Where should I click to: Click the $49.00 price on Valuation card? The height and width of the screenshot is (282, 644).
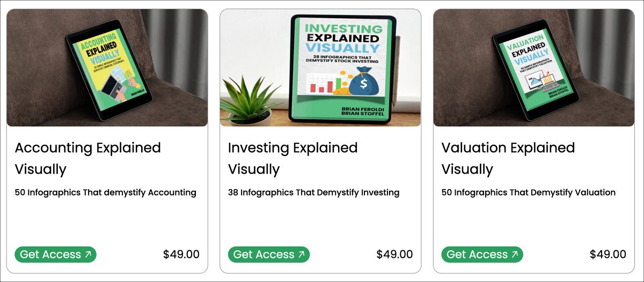point(608,255)
